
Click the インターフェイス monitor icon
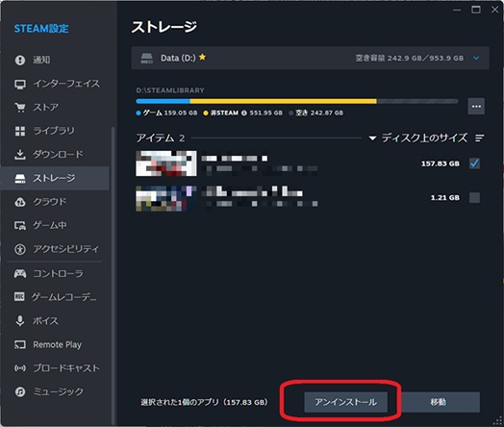(20, 85)
